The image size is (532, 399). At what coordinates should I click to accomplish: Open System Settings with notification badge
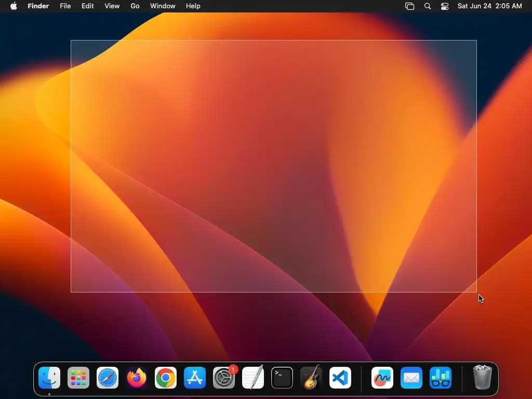coord(224,378)
